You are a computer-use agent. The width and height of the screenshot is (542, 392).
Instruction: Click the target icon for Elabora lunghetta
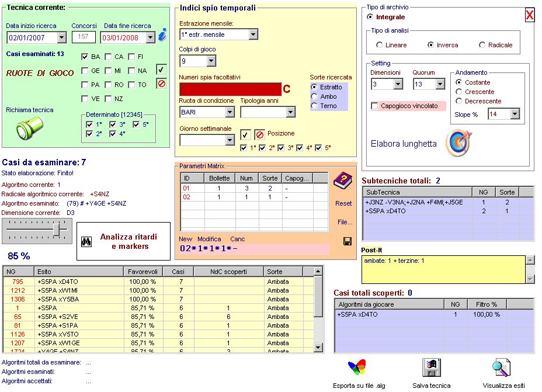pos(458,143)
